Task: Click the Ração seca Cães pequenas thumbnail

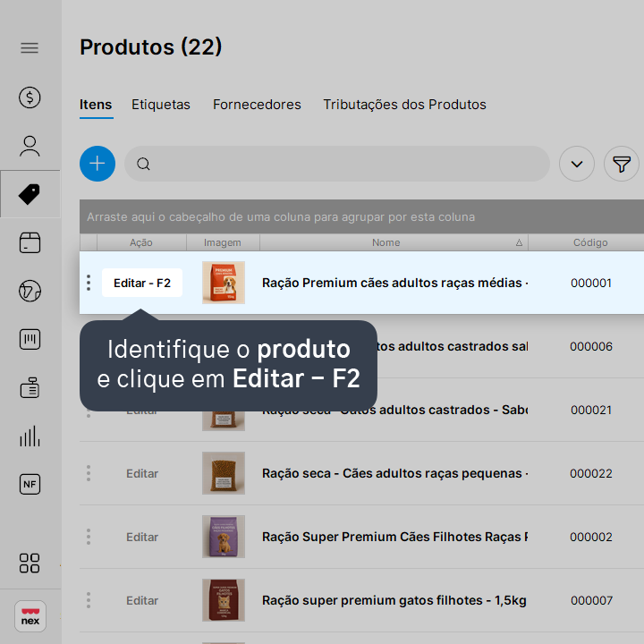Action: click(x=224, y=473)
